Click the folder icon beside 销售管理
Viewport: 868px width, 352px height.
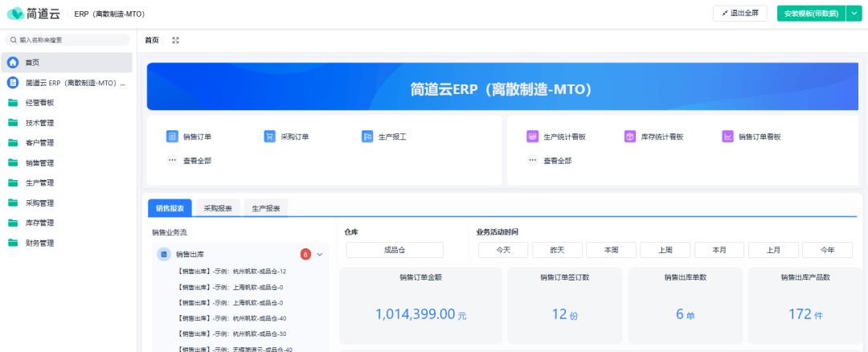click(13, 162)
